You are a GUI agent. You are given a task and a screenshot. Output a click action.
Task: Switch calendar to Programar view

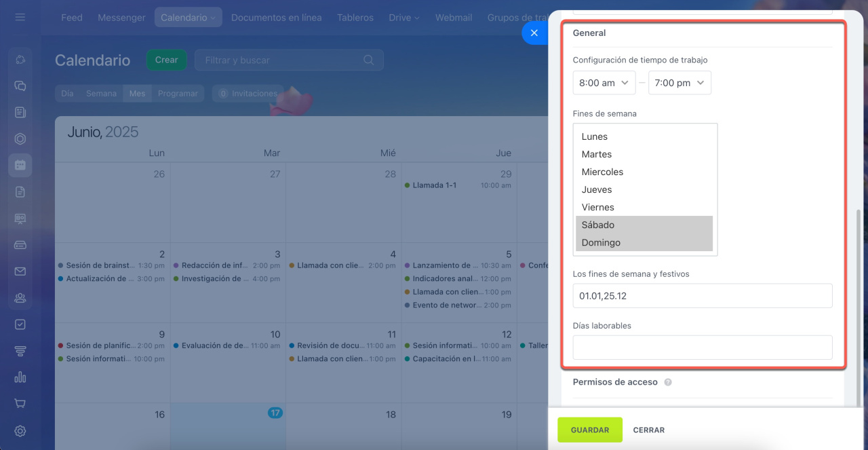pyautogui.click(x=178, y=94)
